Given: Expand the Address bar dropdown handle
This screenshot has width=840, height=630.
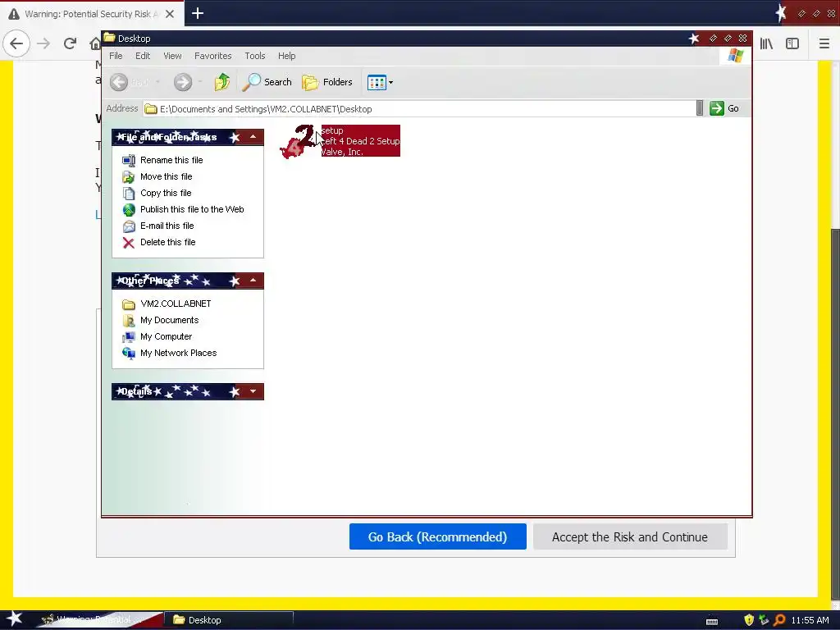Looking at the screenshot, I should coord(699,108).
